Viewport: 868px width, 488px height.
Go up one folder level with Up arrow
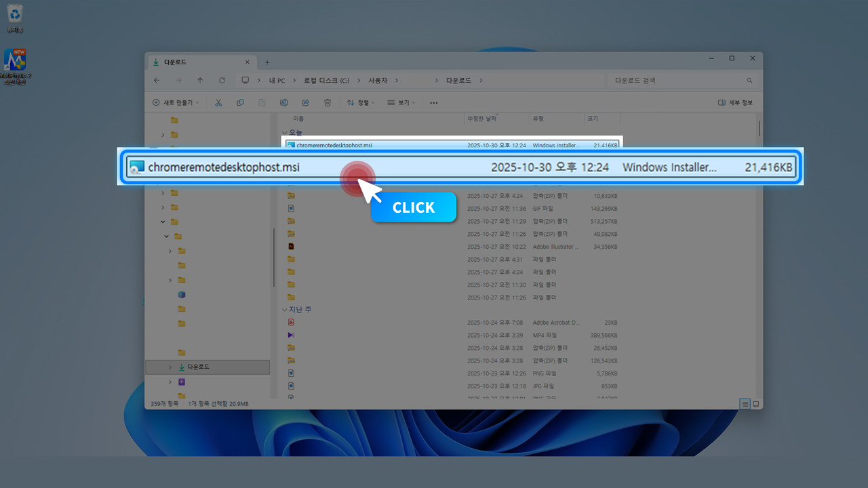[200, 81]
